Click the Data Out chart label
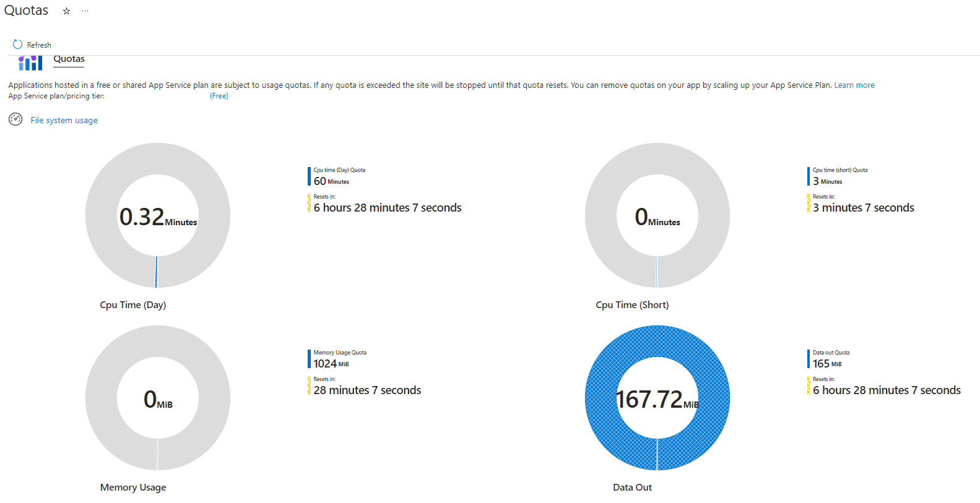The height and width of the screenshot is (503, 980). [x=632, y=488]
